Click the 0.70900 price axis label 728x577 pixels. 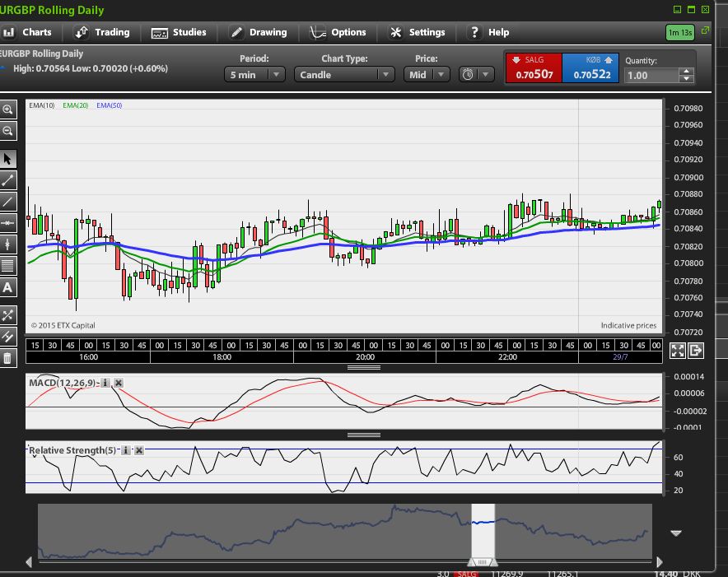coord(688,177)
